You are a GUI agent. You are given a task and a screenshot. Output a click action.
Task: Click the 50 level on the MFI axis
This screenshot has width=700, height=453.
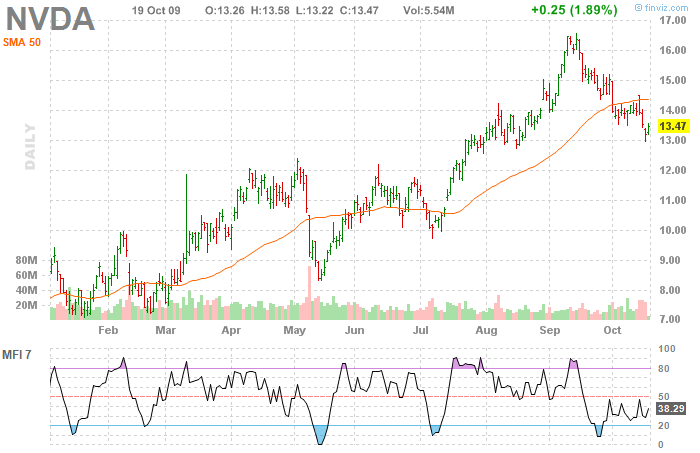coord(664,396)
